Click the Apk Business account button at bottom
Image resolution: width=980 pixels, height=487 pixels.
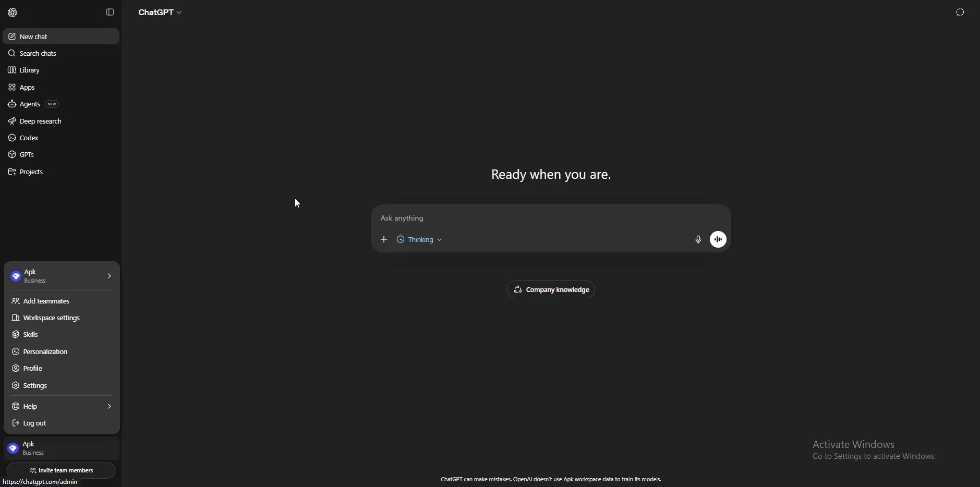click(x=62, y=448)
